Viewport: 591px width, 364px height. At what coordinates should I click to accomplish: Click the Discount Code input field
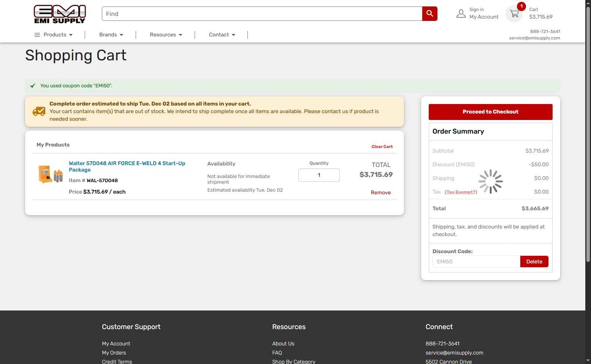click(x=476, y=262)
